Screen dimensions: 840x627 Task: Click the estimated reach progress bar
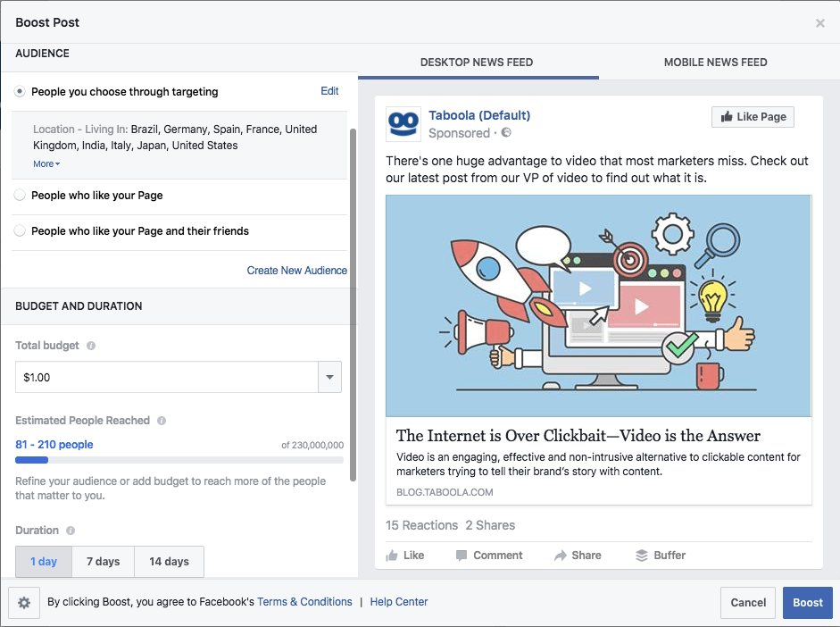179,460
